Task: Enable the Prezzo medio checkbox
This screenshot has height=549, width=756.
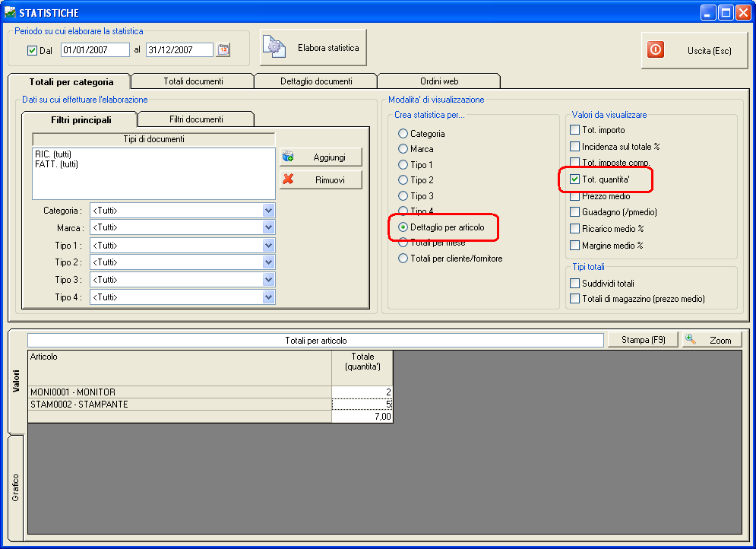Action: coord(574,196)
